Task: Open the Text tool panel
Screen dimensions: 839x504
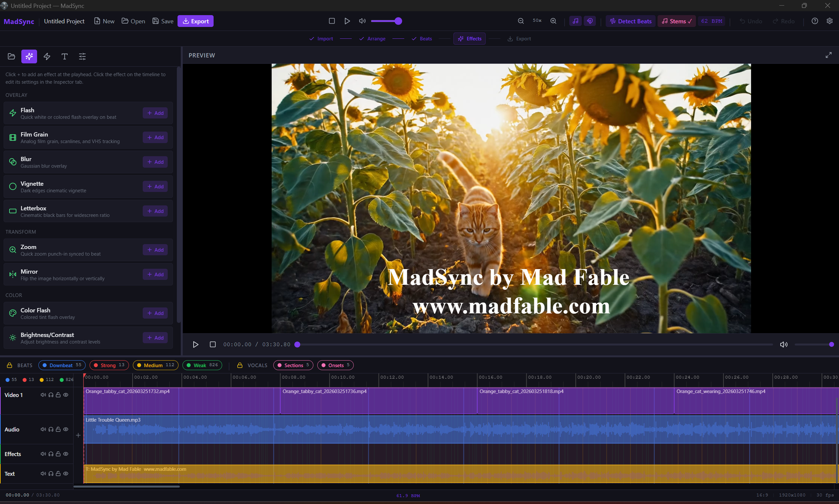Action: (x=64, y=56)
